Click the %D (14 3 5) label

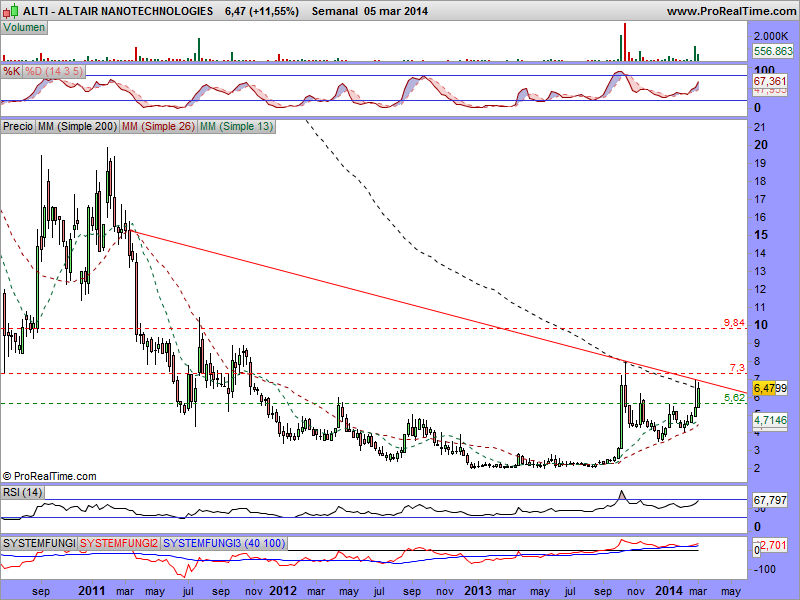tap(54, 71)
